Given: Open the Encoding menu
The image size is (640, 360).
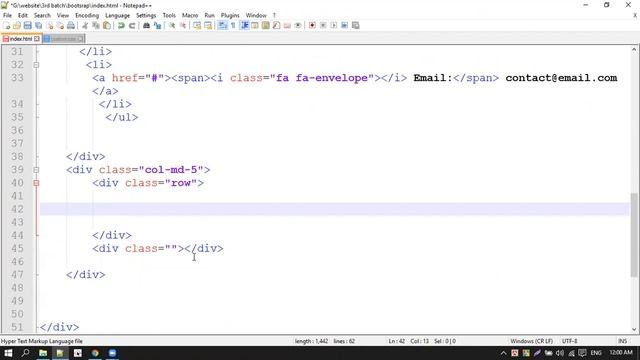Looking at the screenshot, I should click(x=87, y=15).
